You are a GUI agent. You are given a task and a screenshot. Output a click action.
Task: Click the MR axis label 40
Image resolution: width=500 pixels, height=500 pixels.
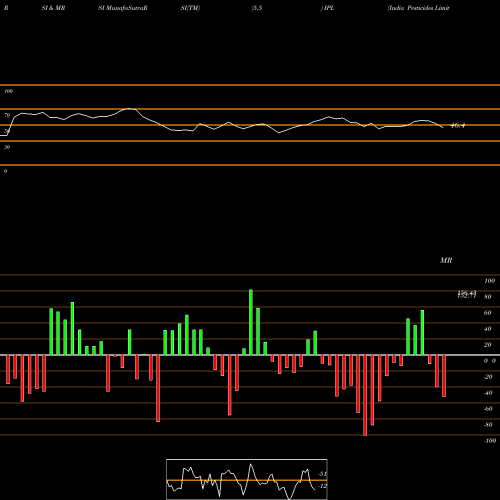(488, 329)
